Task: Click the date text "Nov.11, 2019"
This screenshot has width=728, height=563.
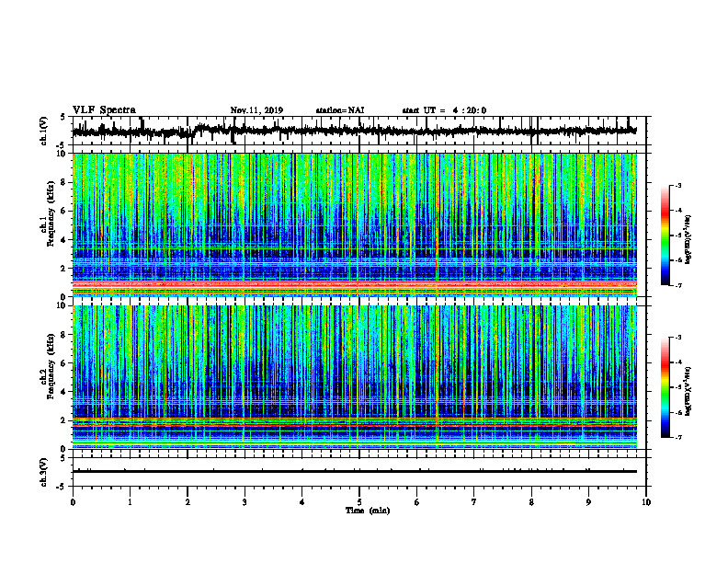Action: click(x=256, y=110)
